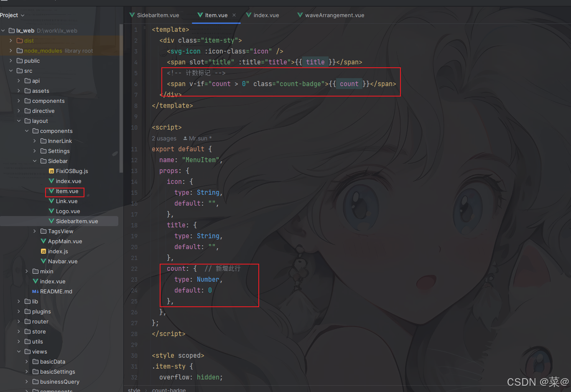Click the folder icon of mixin
This screenshot has width=571, height=392.
36,271
